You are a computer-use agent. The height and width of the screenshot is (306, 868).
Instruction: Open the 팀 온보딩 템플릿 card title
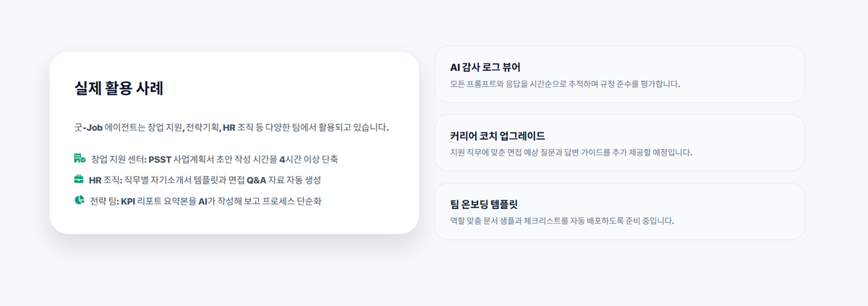pos(489,204)
